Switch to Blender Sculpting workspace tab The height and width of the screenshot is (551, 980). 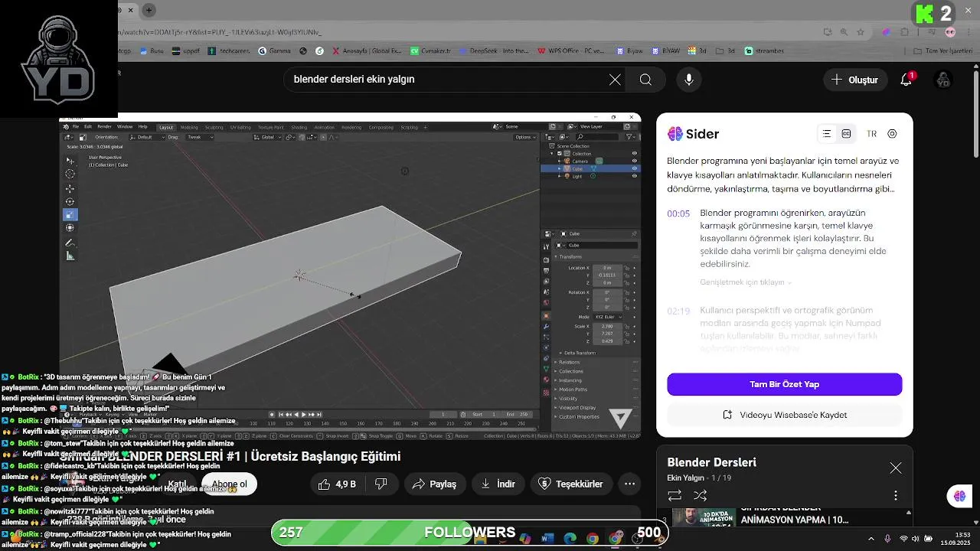[214, 127]
